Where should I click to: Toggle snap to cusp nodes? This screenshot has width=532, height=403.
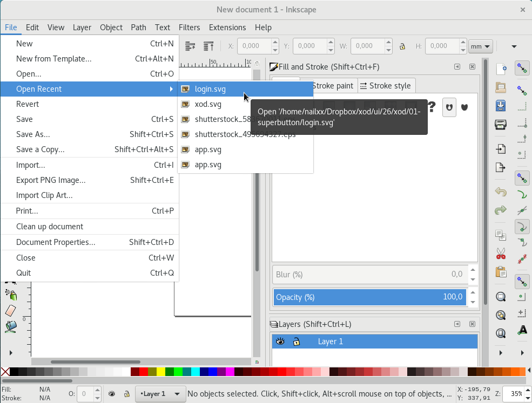coord(522,227)
